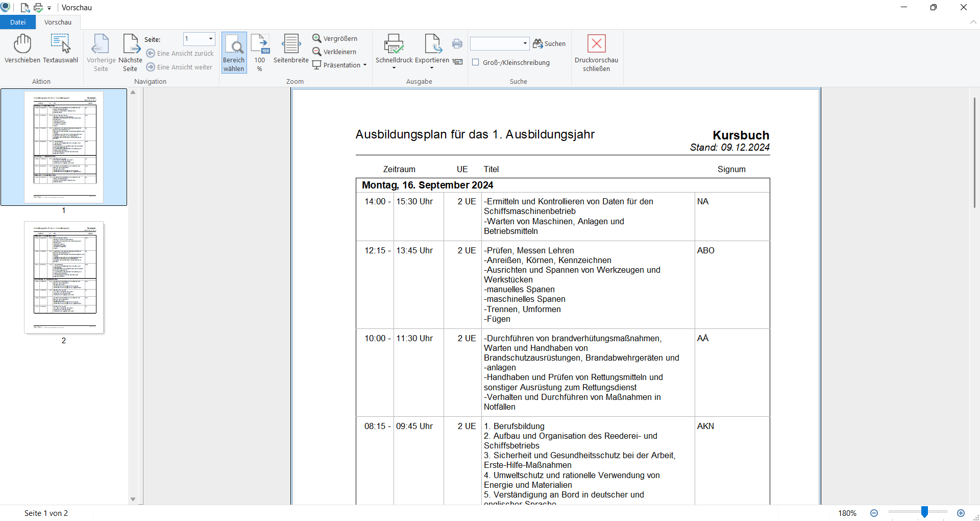Fit view to Seitenbreite
Viewport: 980px width, 521px height.
291,50
